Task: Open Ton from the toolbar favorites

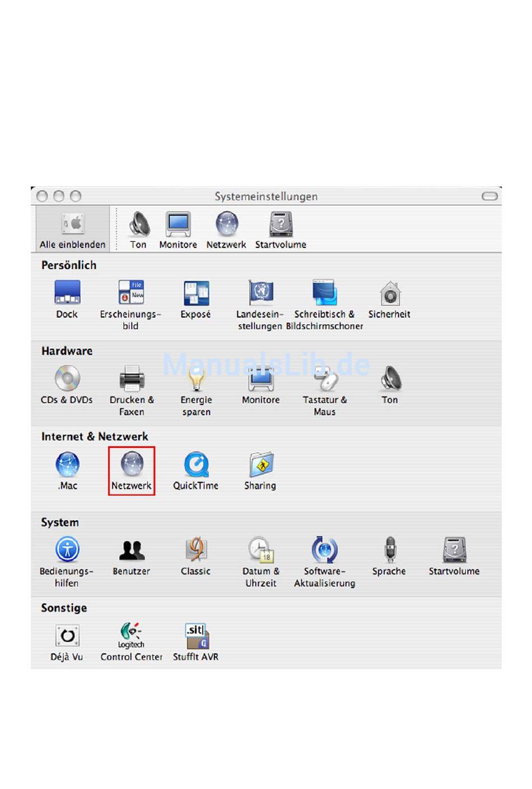Action: pyautogui.click(x=138, y=230)
